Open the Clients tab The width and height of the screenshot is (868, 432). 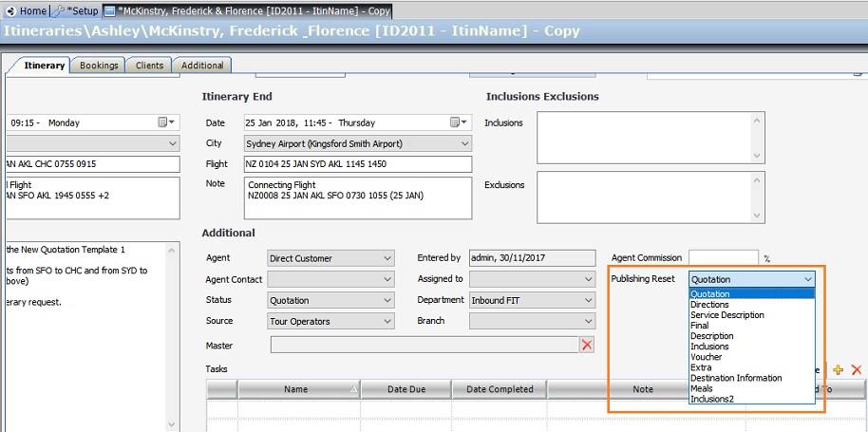point(149,66)
